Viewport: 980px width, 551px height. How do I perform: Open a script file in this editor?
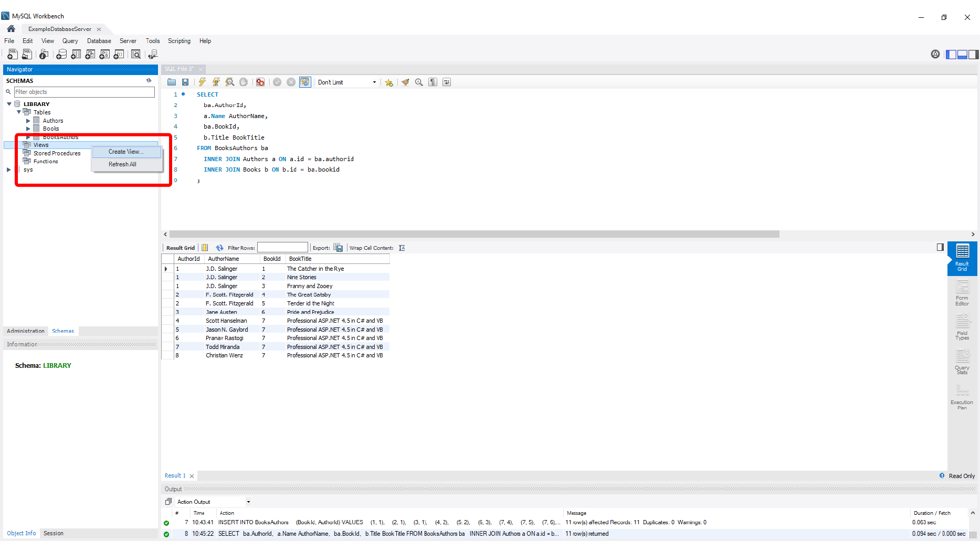[172, 82]
